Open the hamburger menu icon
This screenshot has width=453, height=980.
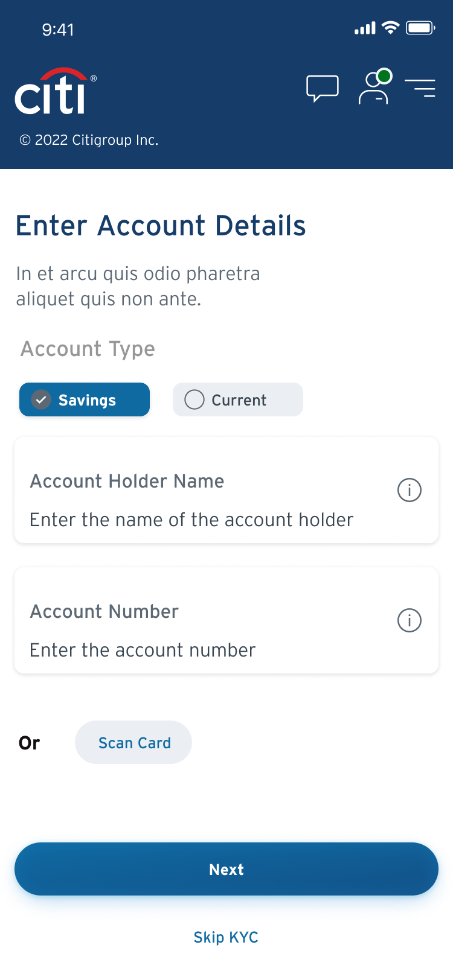[420, 88]
